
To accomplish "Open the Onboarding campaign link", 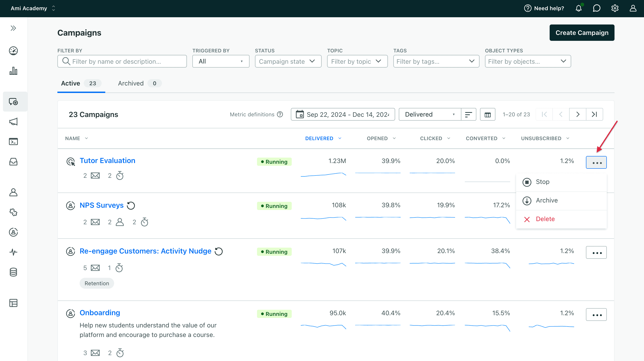I will pyautogui.click(x=100, y=313).
